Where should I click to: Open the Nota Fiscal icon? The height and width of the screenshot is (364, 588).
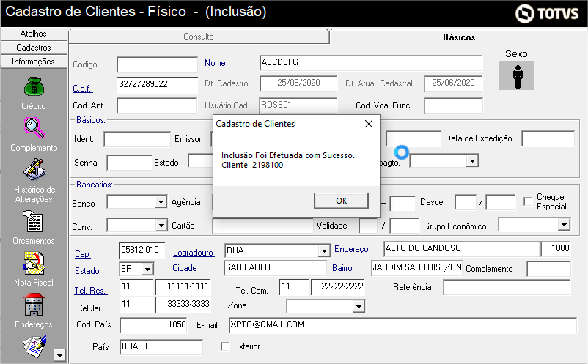[x=34, y=263]
